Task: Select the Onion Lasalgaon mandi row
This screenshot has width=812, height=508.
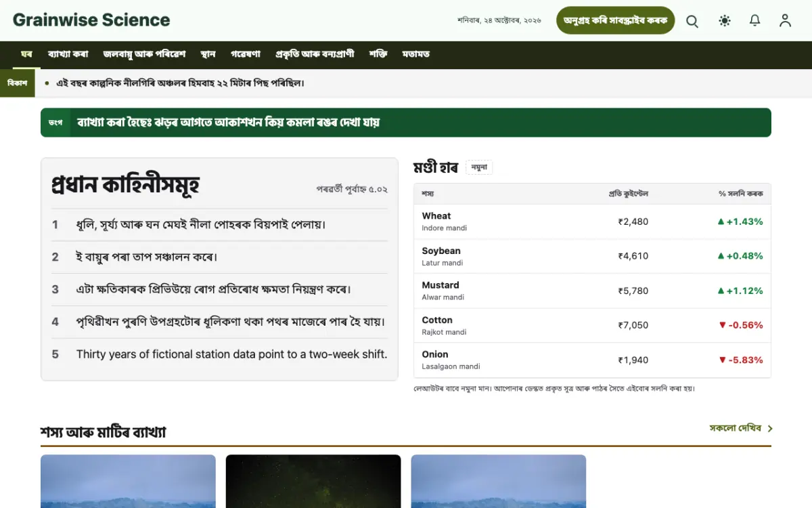Action: 592,360
